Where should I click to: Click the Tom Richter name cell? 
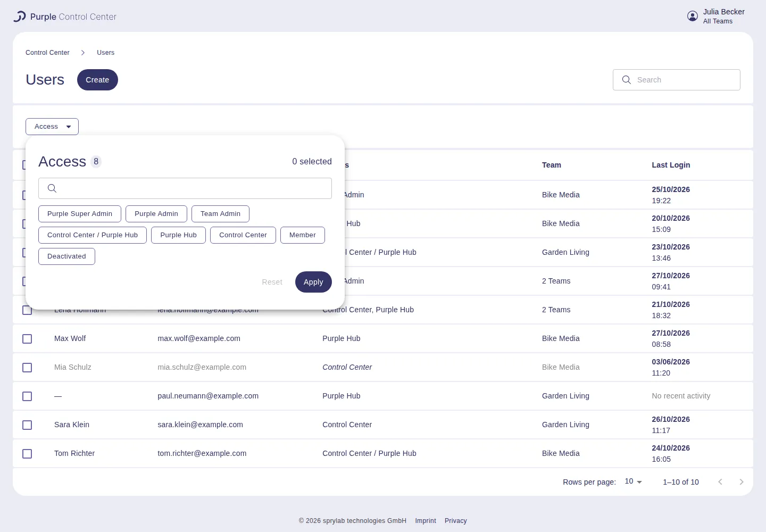(x=74, y=453)
